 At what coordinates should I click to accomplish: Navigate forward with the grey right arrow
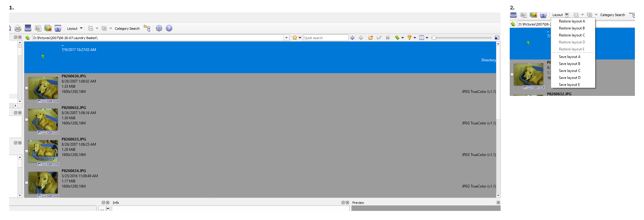[x=361, y=38]
